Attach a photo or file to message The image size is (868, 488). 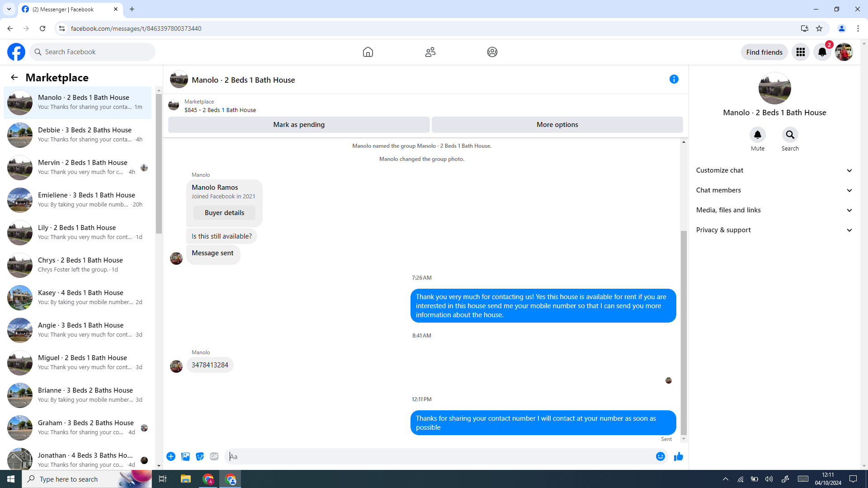click(185, 456)
